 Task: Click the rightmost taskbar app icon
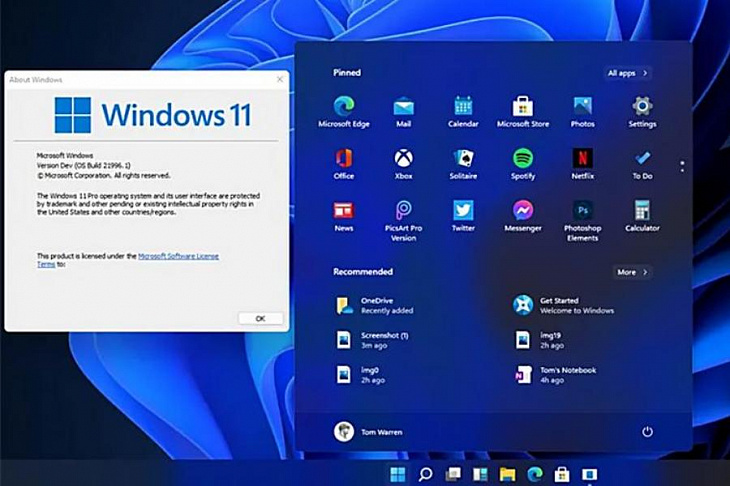click(x=589, y=474)
